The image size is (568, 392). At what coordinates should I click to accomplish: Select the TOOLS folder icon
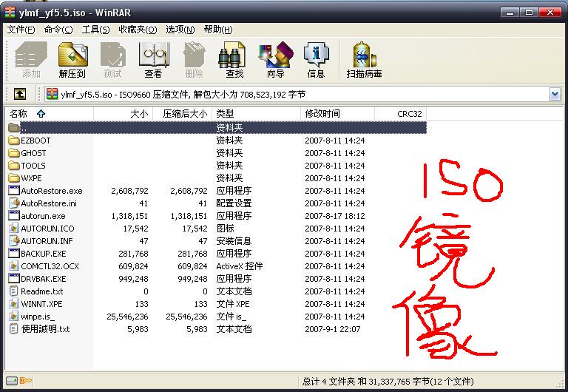tap(14, 166)
